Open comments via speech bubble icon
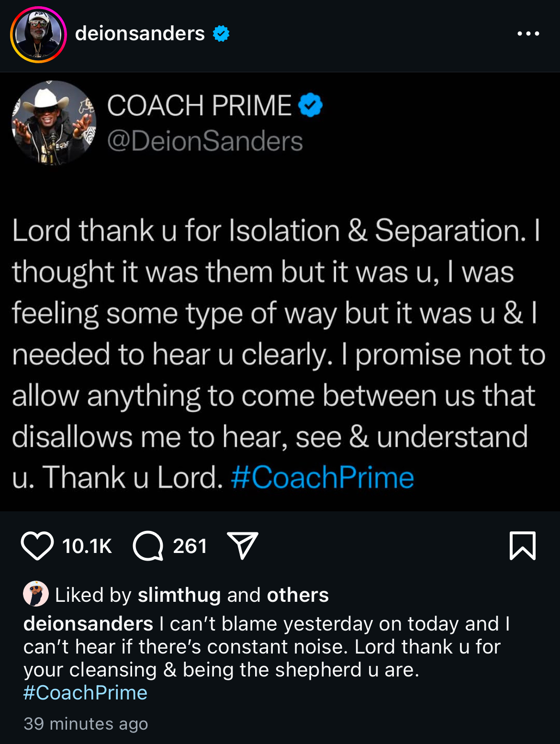Image resolution: width=560 pixels, height=744 pixels. tap(148, 546)
